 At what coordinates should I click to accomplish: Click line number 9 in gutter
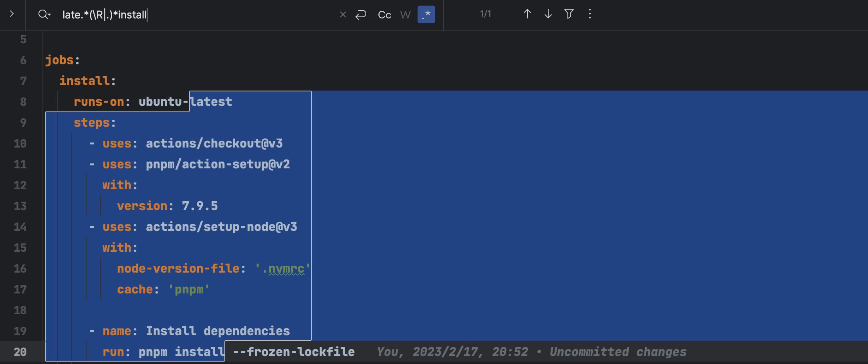(x=23, y=123)
